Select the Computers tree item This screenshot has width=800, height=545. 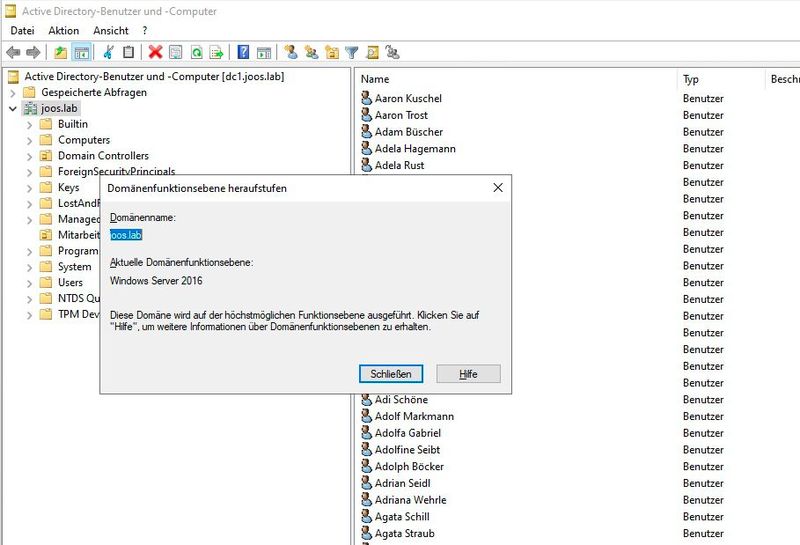[84, 140]
